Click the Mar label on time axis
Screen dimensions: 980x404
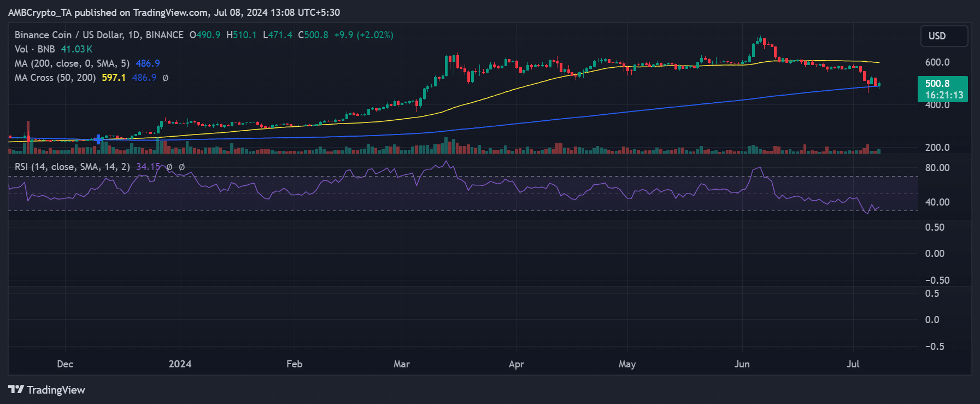(402, 364)
